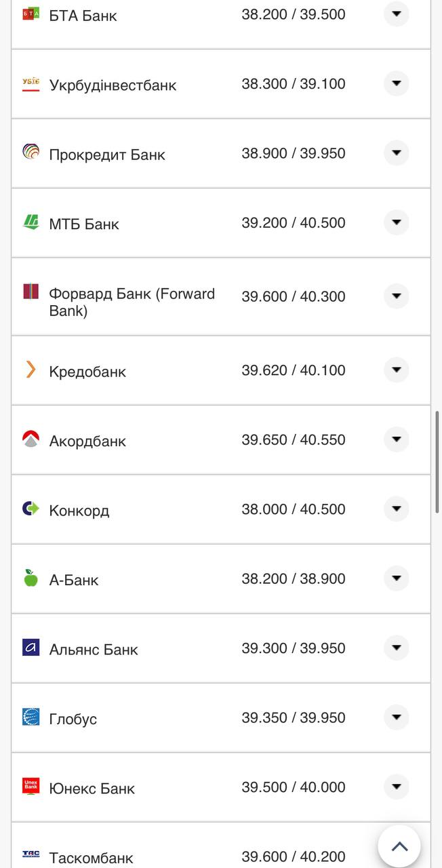
Task: Expand the Конкорд rates dropdown arrow
Action: click(x=397, y=509)
